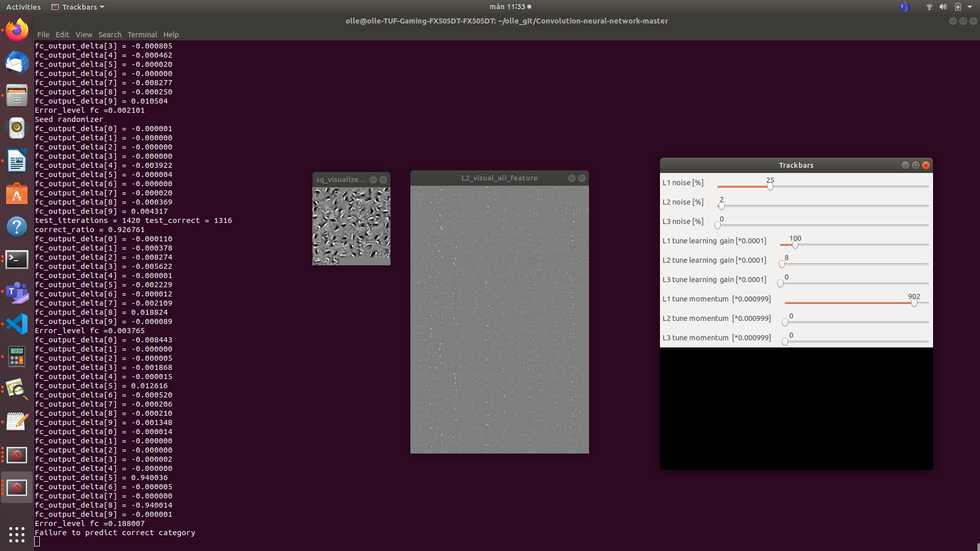Open LibreOffice Writer in dock
The height and width of the screenshot is (551, 980).
click(17, 161)
